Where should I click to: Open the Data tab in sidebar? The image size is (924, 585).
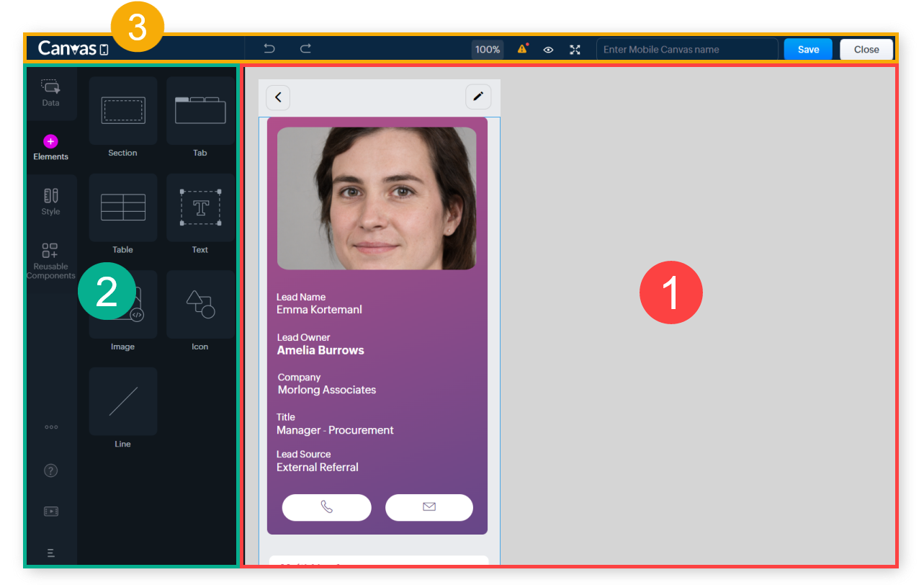(x=50, y=93)
